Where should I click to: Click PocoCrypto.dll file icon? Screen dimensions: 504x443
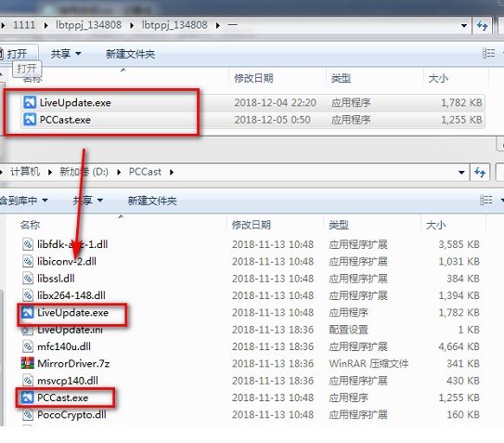coord(28,415)
